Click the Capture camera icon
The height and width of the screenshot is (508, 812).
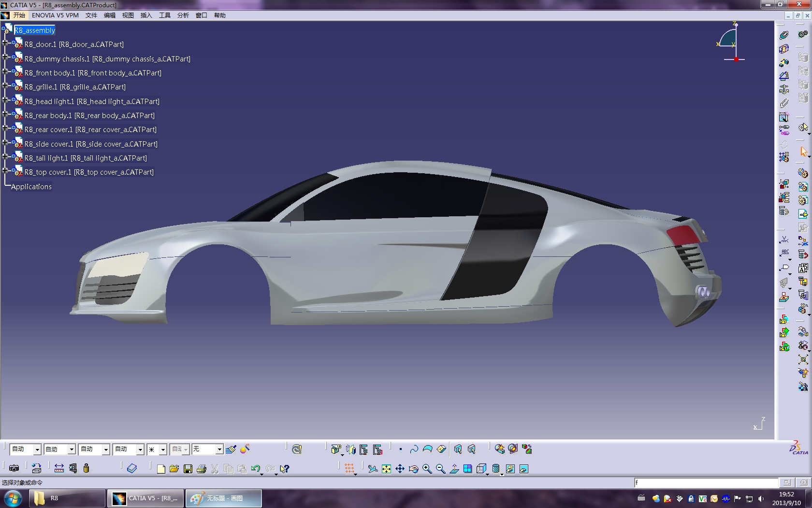coord(14,468)
